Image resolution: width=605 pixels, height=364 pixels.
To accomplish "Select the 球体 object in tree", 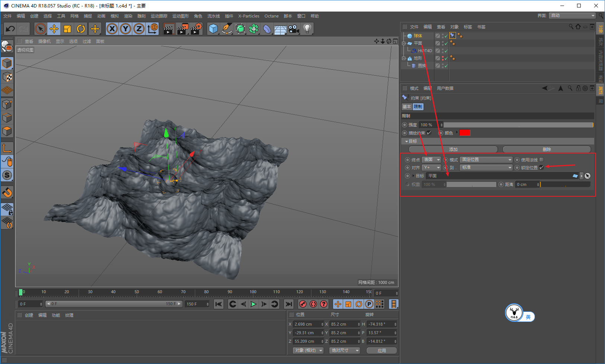I will click(418, 36).
